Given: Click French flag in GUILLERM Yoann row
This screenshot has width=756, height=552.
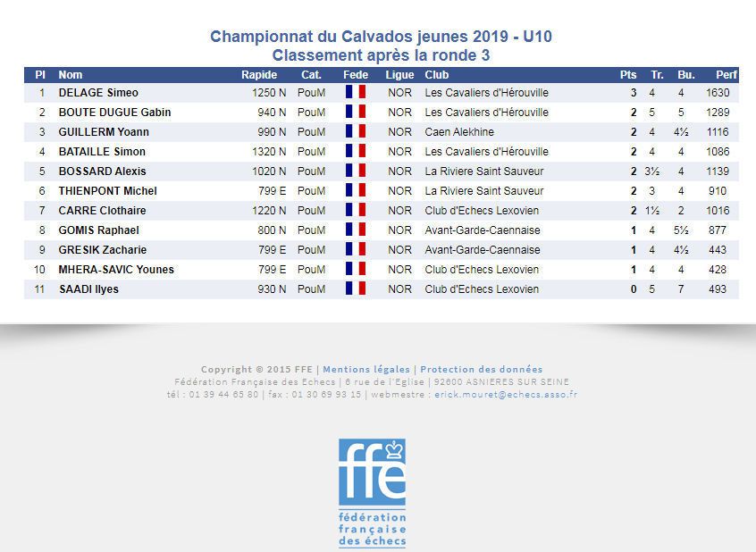Looking at the screenshot, I should pyautogui.click(x=356, y=131).
